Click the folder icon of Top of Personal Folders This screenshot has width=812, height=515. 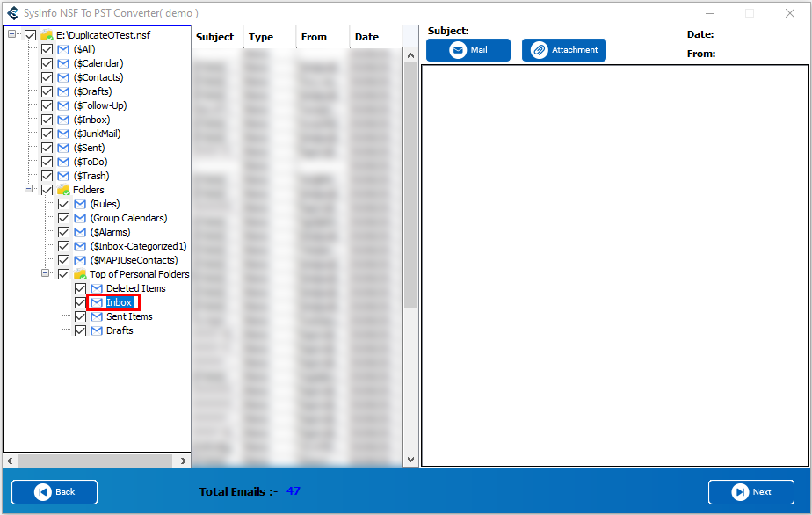[80, 274]
